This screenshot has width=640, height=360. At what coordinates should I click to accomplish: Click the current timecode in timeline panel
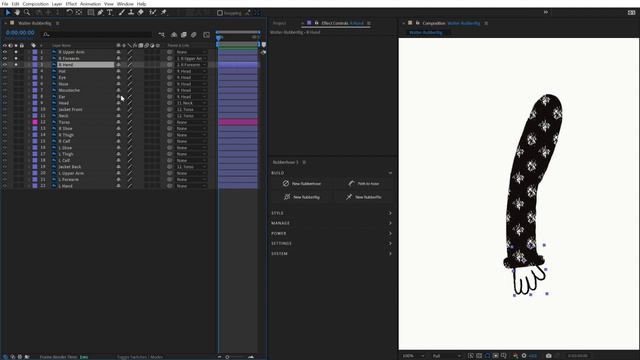20,33
